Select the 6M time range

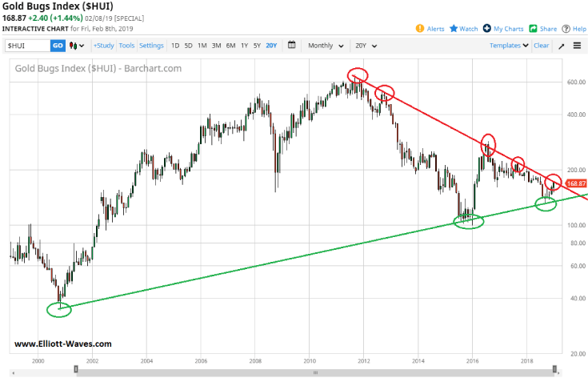click(x=230, y=46)
